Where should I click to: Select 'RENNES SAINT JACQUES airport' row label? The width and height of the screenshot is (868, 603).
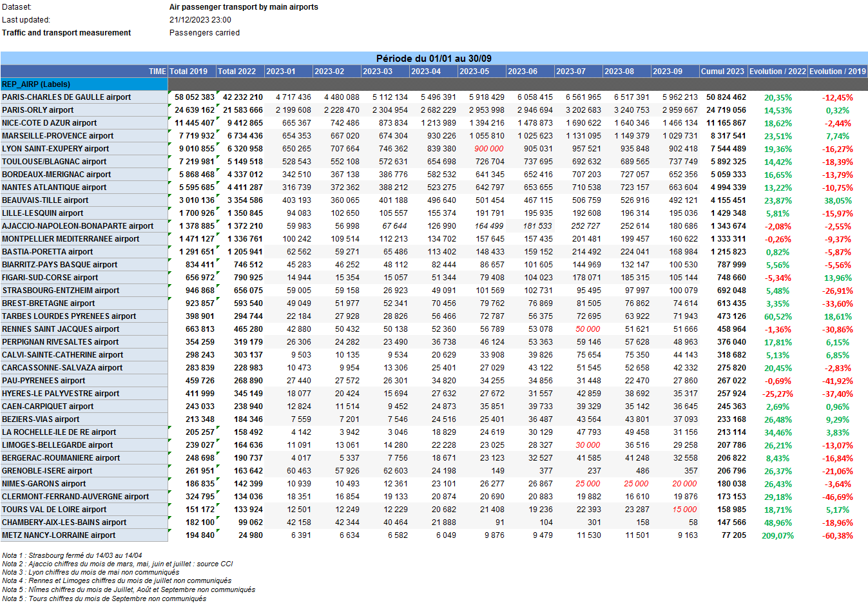tap(84, 329)
